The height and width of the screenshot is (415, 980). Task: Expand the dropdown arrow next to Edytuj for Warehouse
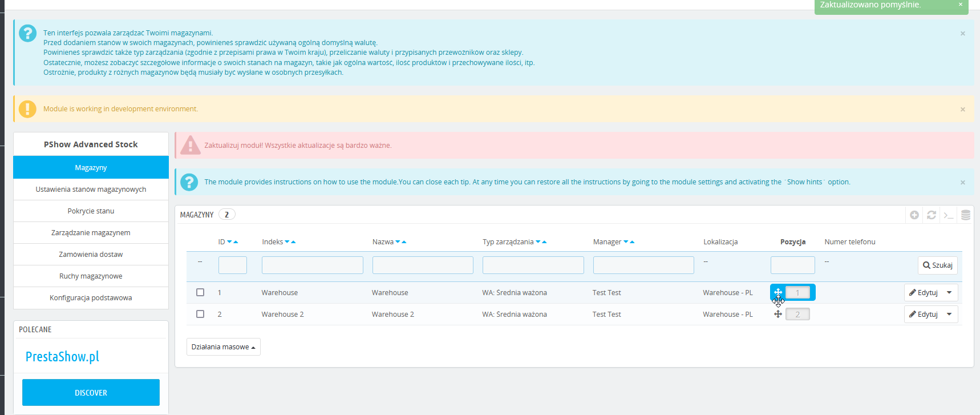(949, 293)
